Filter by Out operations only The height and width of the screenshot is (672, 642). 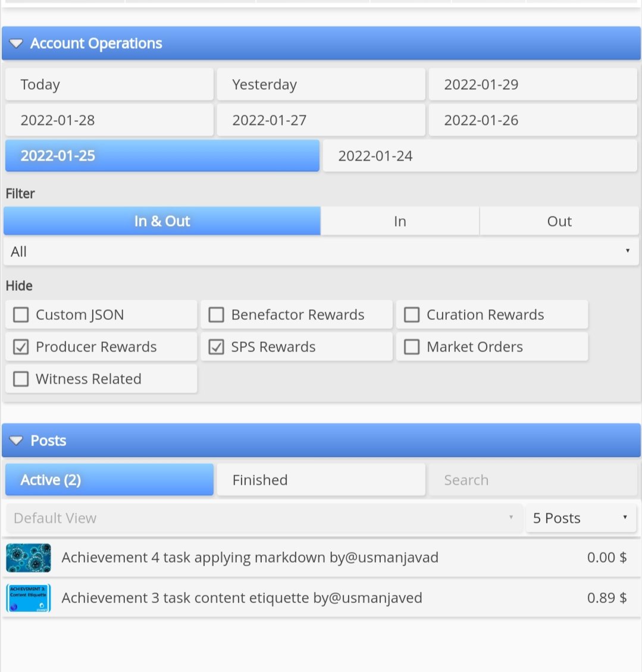559,221
